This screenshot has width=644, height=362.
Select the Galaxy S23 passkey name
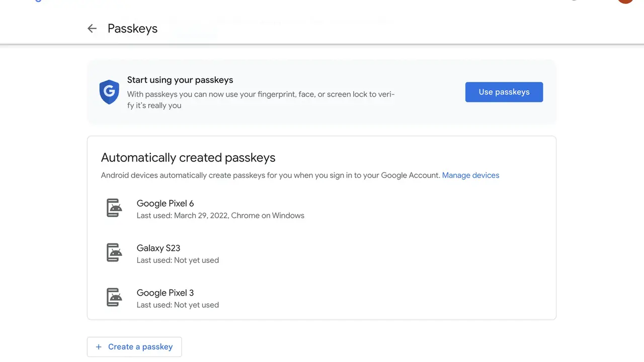158,248
